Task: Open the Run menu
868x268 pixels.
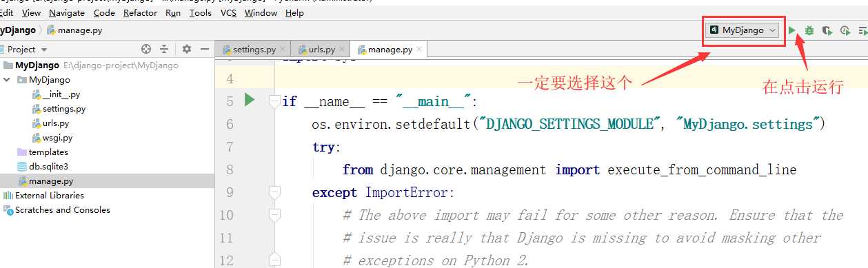Action: tap(173, 13)
